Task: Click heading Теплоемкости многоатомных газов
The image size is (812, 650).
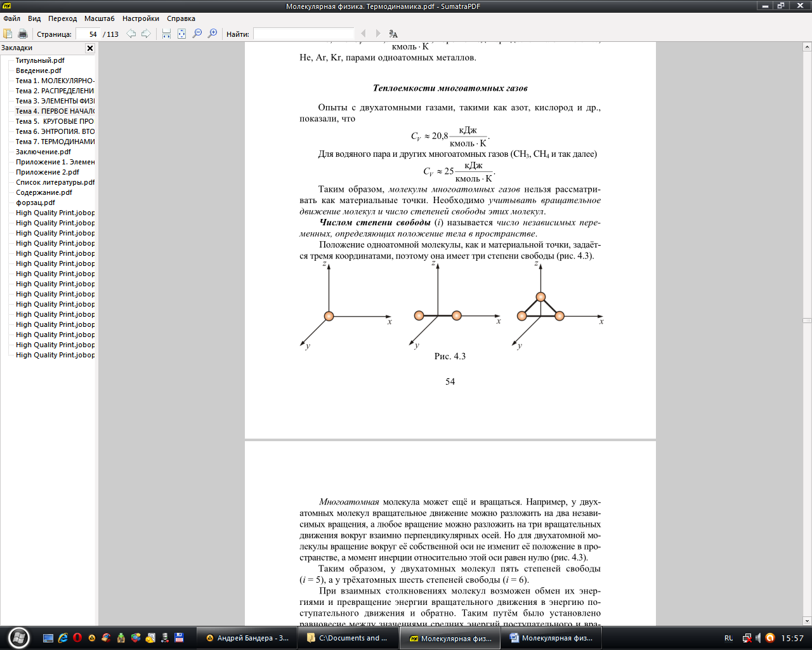Action: click(450, 88)
